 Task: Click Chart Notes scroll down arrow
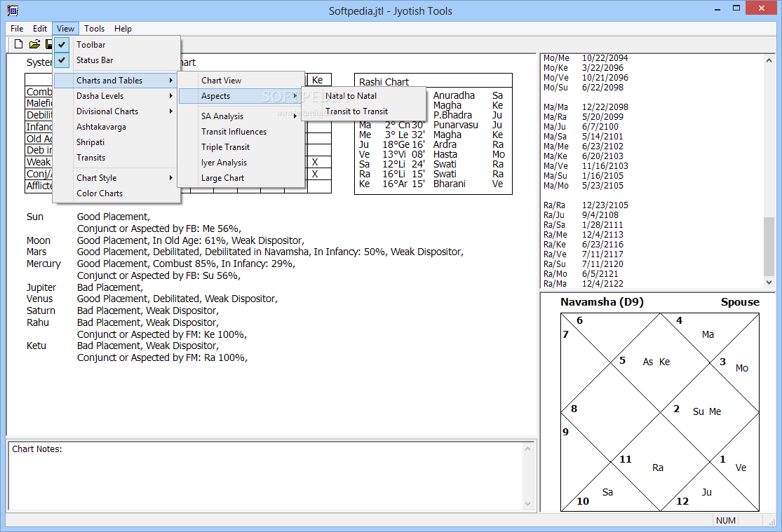(527, 503)
